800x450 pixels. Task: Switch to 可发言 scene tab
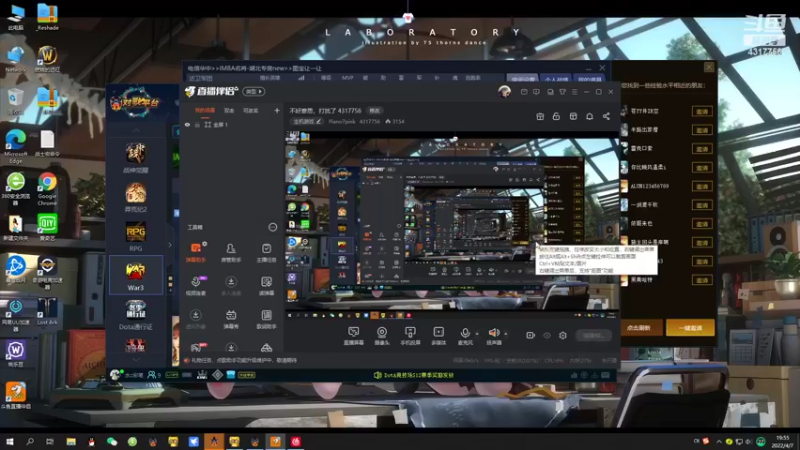pos(251,110)
